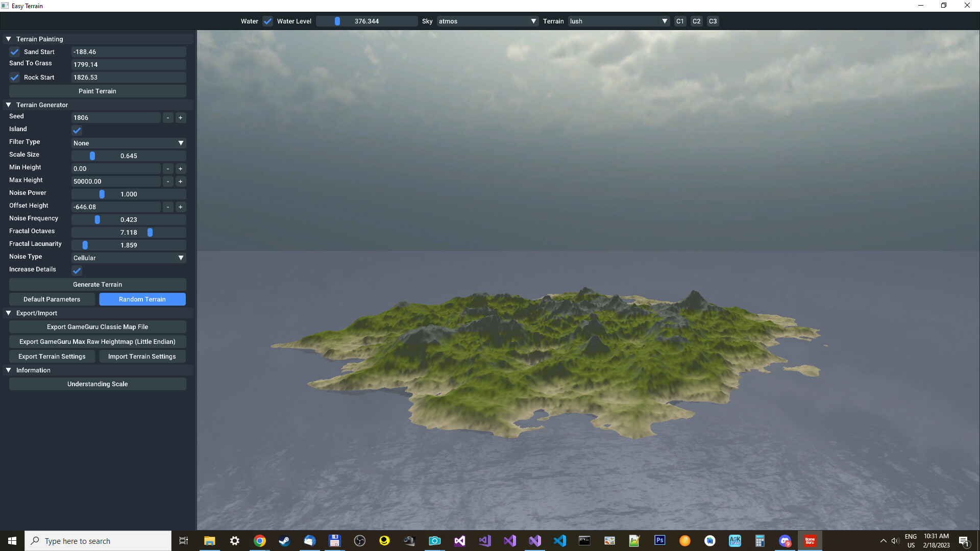This screenshot has width=980, height=551.
Task: Open OBS Studio from the taskbar
Action: pyautogui.click(x=359, y=540)
